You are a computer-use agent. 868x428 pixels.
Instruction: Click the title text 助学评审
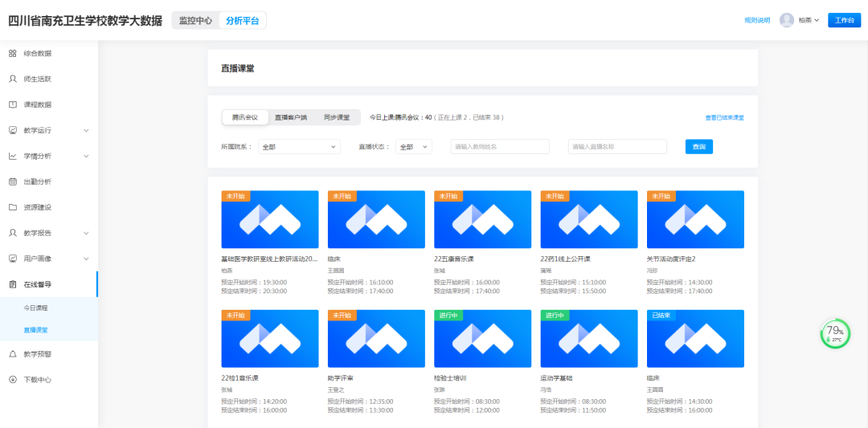click(341, 378)
